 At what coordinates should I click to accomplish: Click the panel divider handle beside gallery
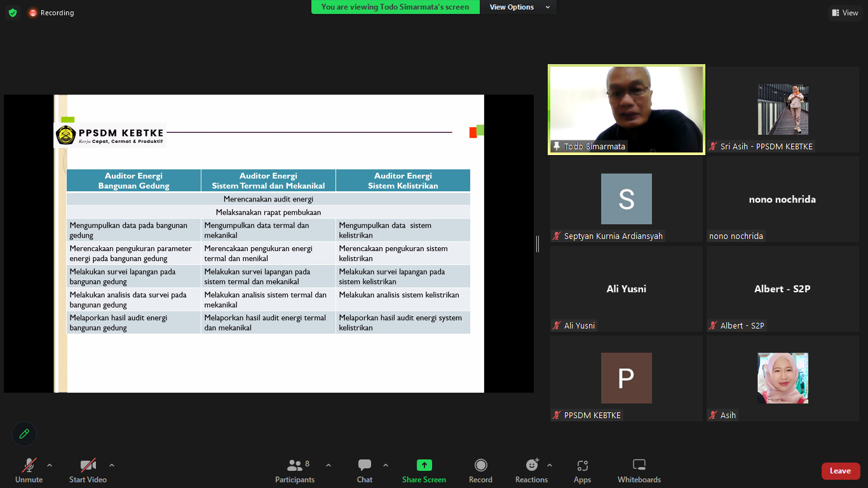(x=538, y=244)
